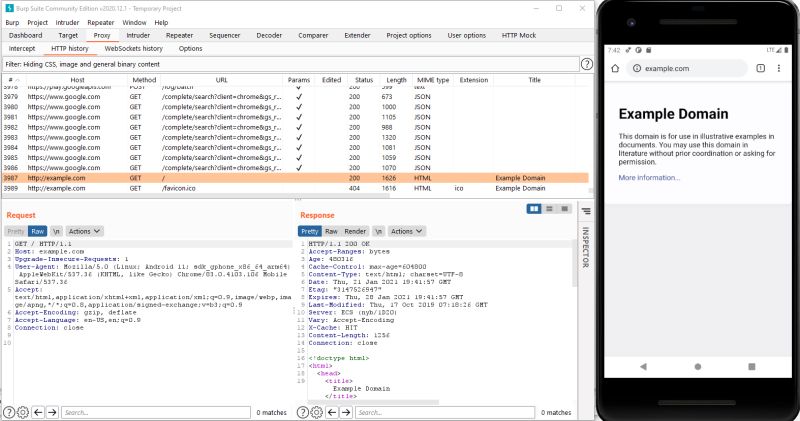
Task: Sort history by the # column
Action: (x=14, y=80)
